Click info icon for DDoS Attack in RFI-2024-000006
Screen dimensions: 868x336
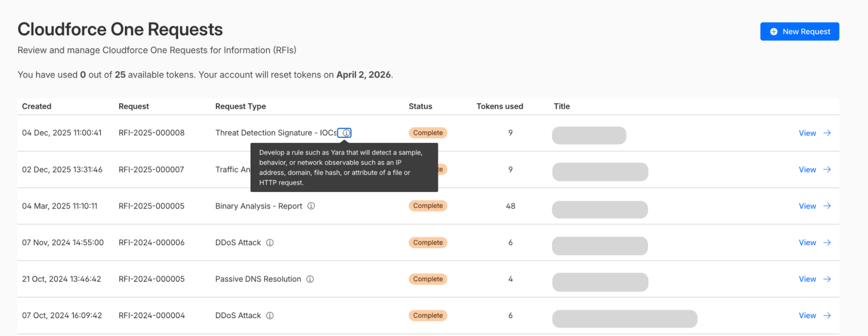point(270,243)
